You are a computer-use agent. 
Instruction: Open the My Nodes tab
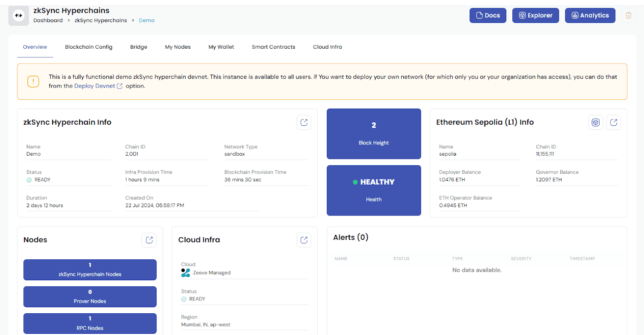(x=178, y=47)
